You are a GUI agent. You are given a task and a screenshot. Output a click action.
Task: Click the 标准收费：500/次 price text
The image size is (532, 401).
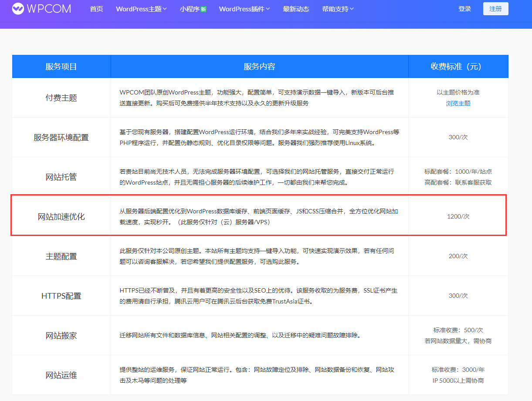coord(458,330)
